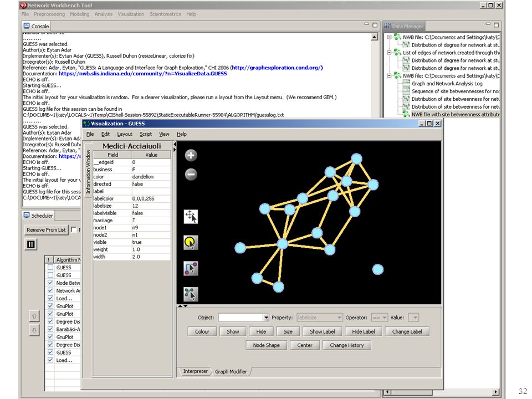The height and width of the screenshot is (399, 532).
Task: Click the down-pointing arrow above the Graph Modifier panel
Action: tap(186, 306)
